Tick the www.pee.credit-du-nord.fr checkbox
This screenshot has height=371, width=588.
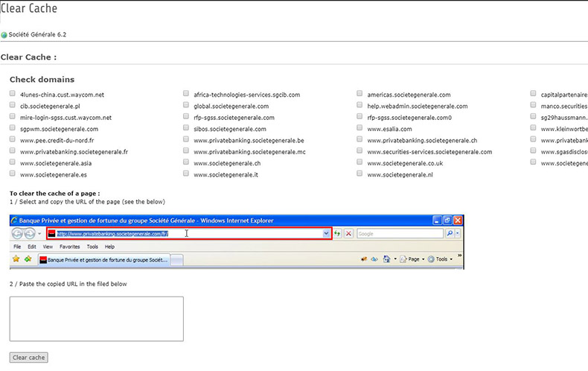click(13, 139)
